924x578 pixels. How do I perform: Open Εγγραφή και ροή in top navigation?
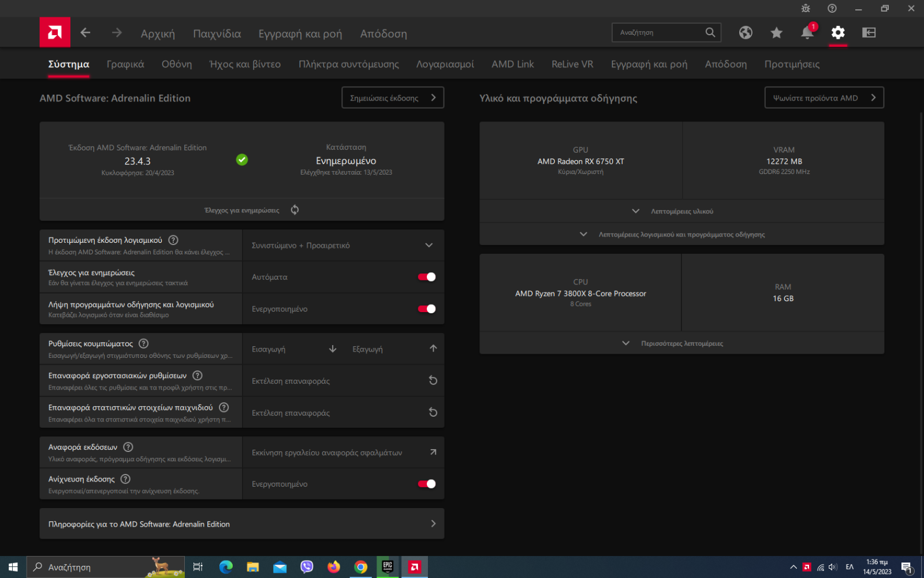tap(300, 34)
